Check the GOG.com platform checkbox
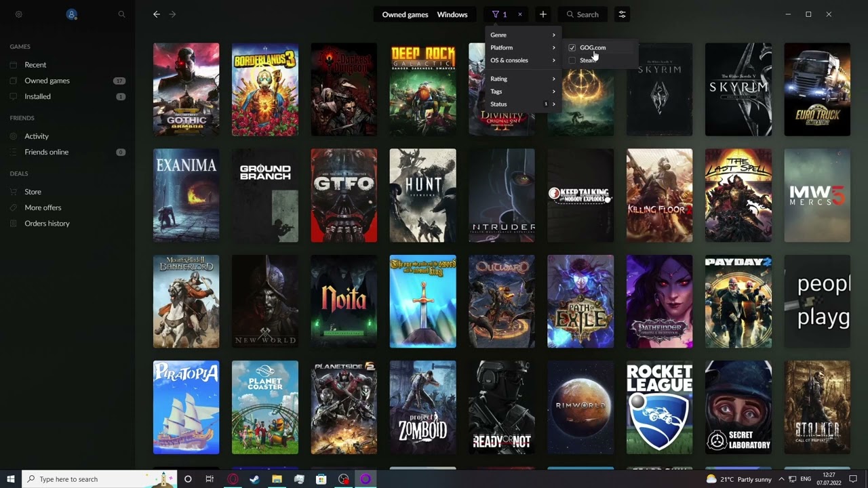This screenshot has height=488, width=868. tap(572, 47)
